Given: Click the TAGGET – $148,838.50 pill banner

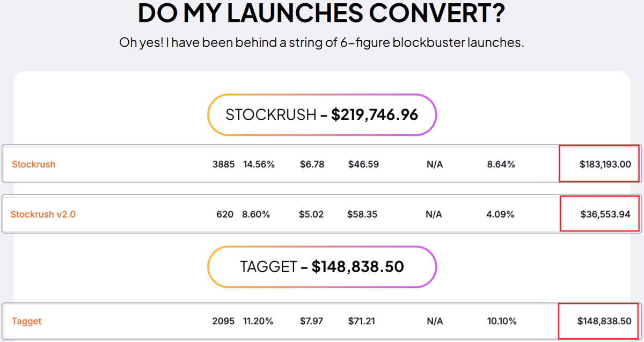Looking at the screenshot, I should tap(322, 267).
